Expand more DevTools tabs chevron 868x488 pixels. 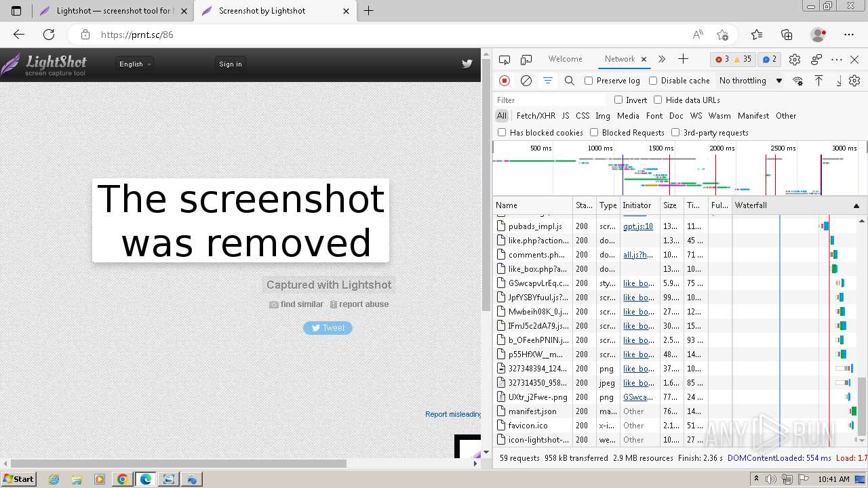(x=662, y=59)
